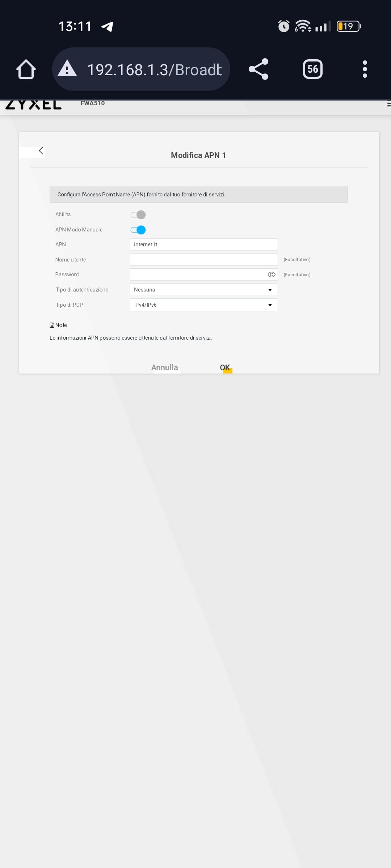The height and width of the screenshot is (868, 391).
Task: Open the Tipo di PDP dropdown
Action: 204,305
